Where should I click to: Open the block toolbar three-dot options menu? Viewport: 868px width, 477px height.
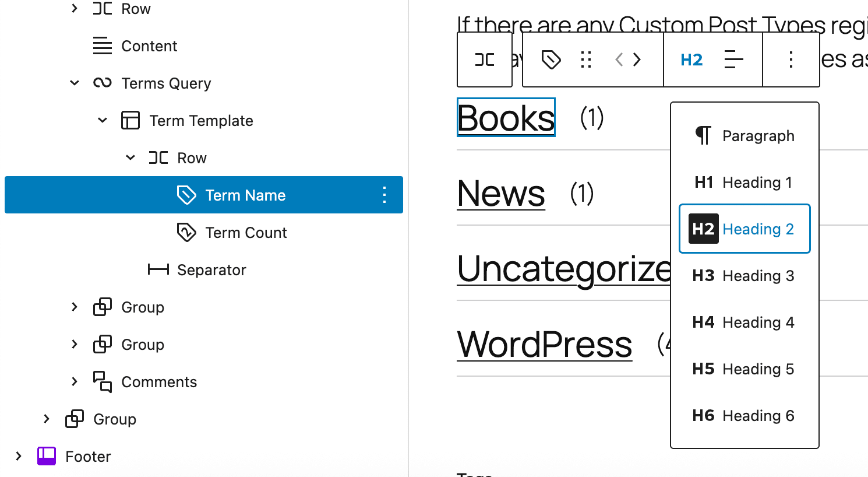coord(791,59)
